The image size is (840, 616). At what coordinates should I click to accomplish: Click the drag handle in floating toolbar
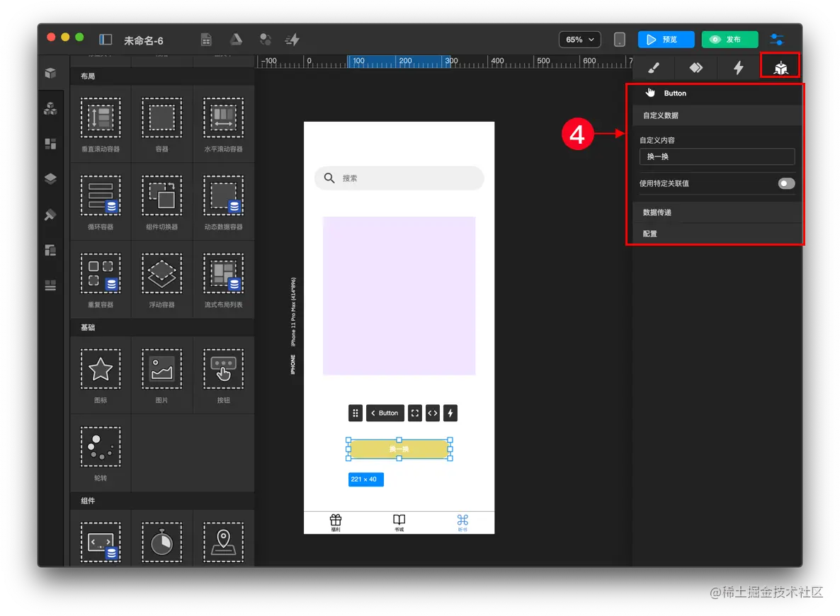[355, 413]
